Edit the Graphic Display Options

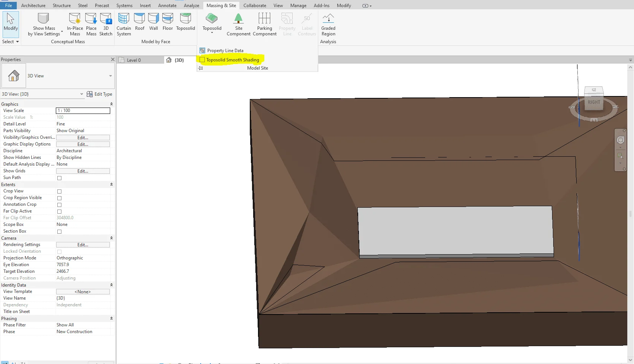(x=83, y=144)
